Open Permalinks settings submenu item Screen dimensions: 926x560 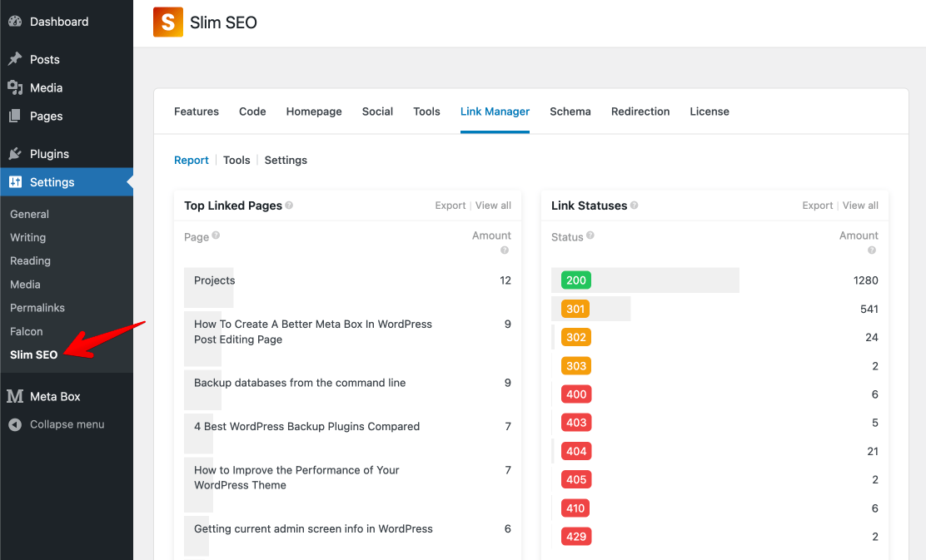tap(37, 307)
